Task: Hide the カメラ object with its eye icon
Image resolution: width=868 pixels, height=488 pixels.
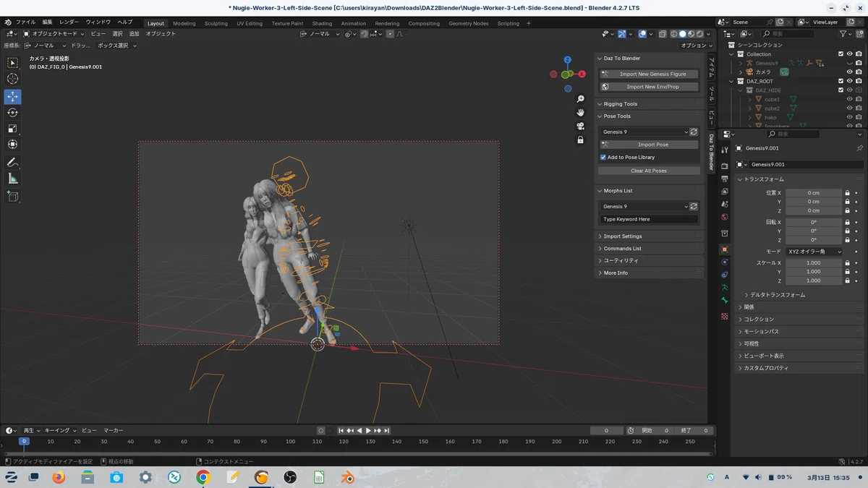Action: (x=850, y=72)
